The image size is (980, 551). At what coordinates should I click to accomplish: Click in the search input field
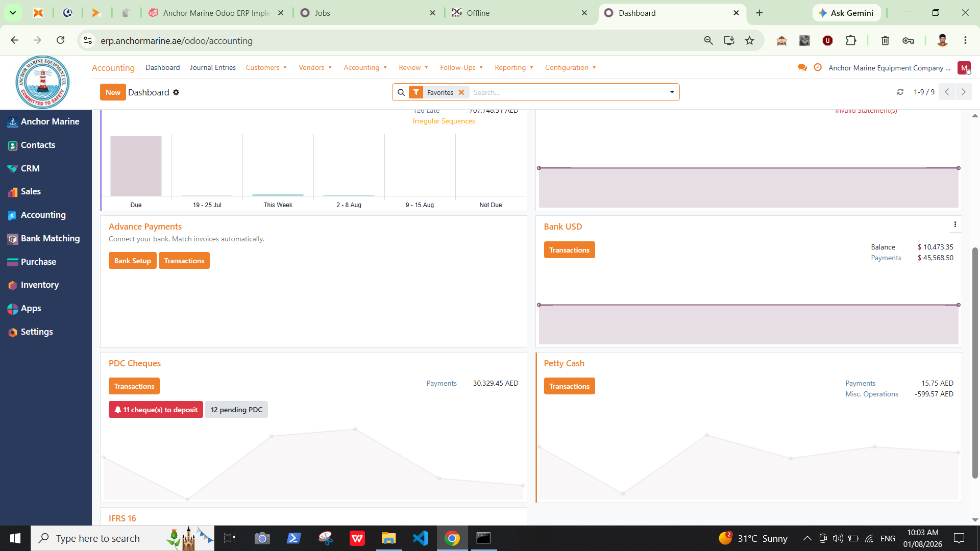coord(568,92)
